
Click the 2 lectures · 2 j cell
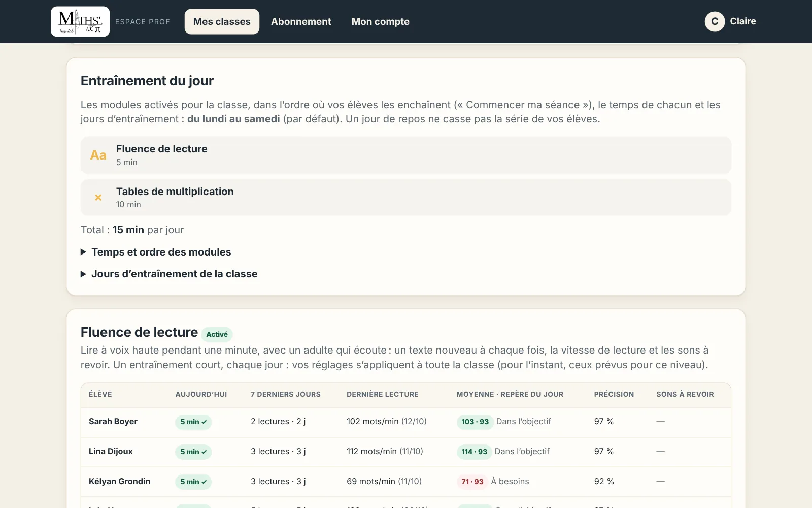[x=278, y=421]
